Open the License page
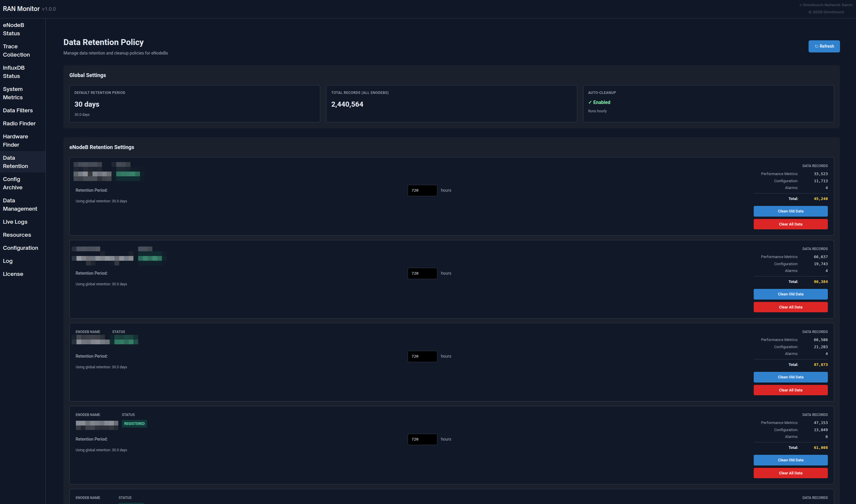This screenshot has width=856, height=504. pos(13,274)
